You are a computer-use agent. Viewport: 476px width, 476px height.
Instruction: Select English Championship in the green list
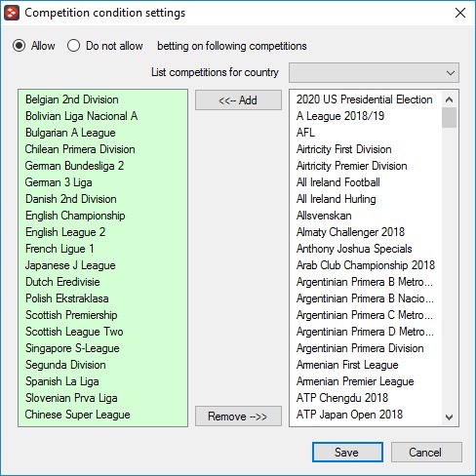tap(75, 216)
